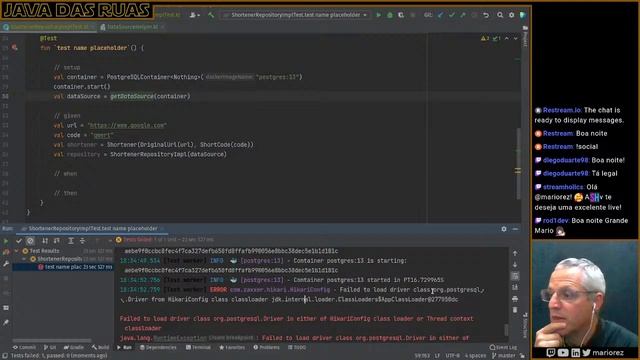
Task: Click the test tree horizontal scrollbar
Action: click(x=51, y=340)
